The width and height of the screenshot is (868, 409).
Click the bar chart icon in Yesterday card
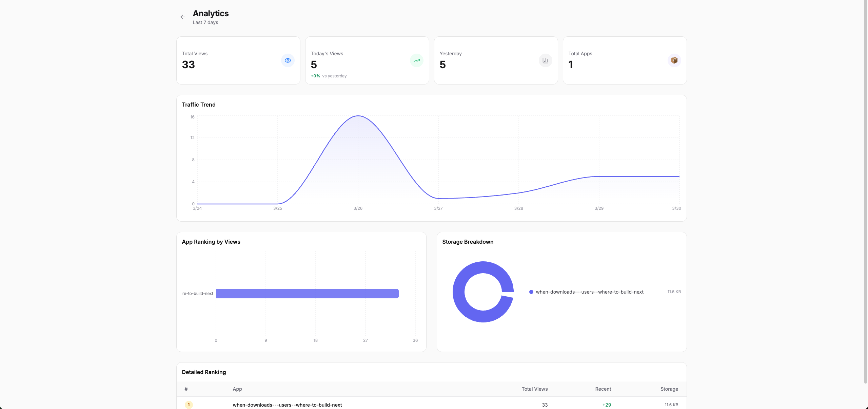click(545, 60)
